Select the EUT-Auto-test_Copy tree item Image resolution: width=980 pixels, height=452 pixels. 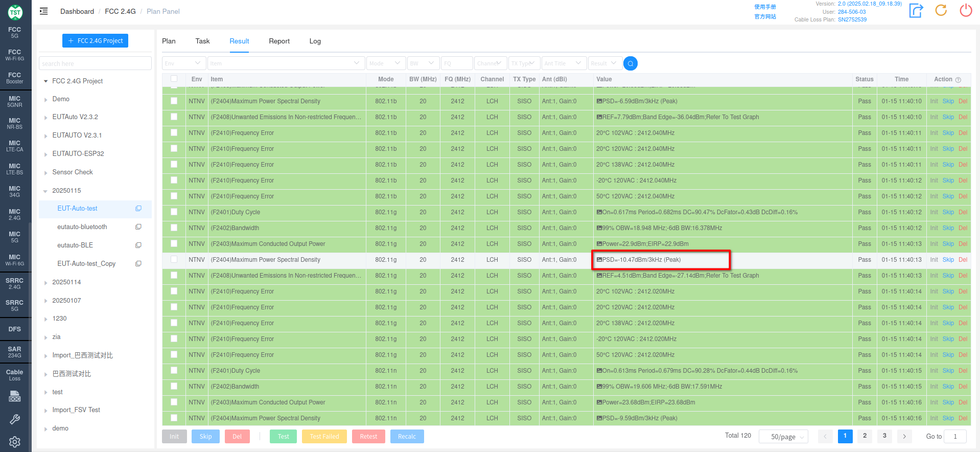[x=86, y=264]
